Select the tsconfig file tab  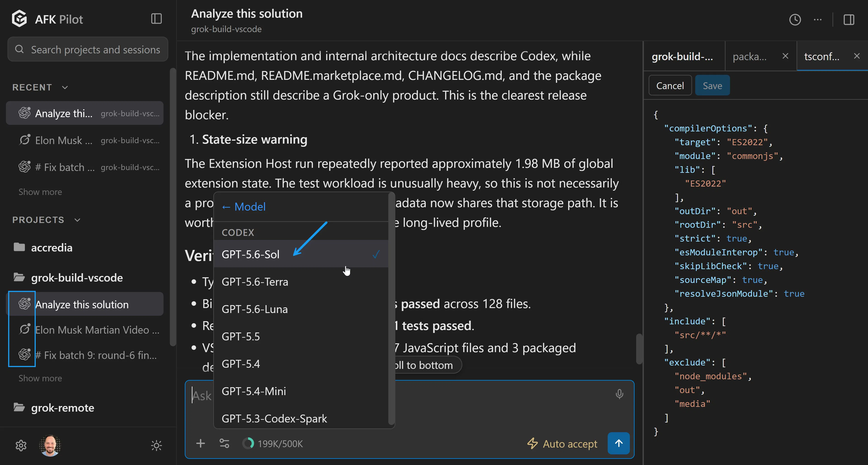pyautogui.click(x=832, y=56)
